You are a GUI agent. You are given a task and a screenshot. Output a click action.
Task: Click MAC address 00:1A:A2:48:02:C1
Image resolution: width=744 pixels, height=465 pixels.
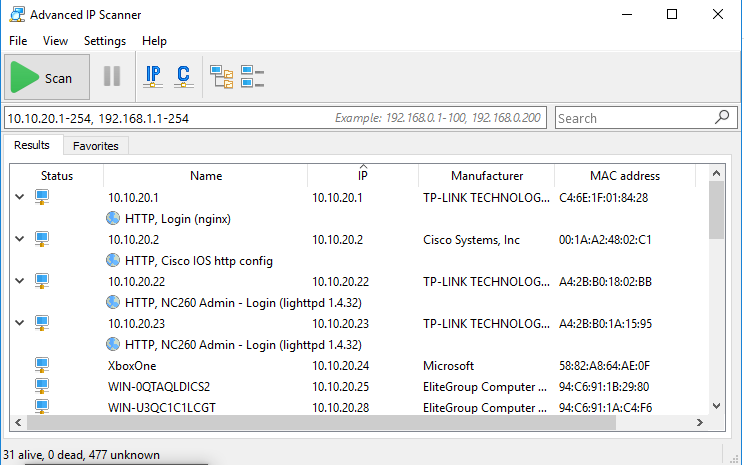[x=605, y=240]
